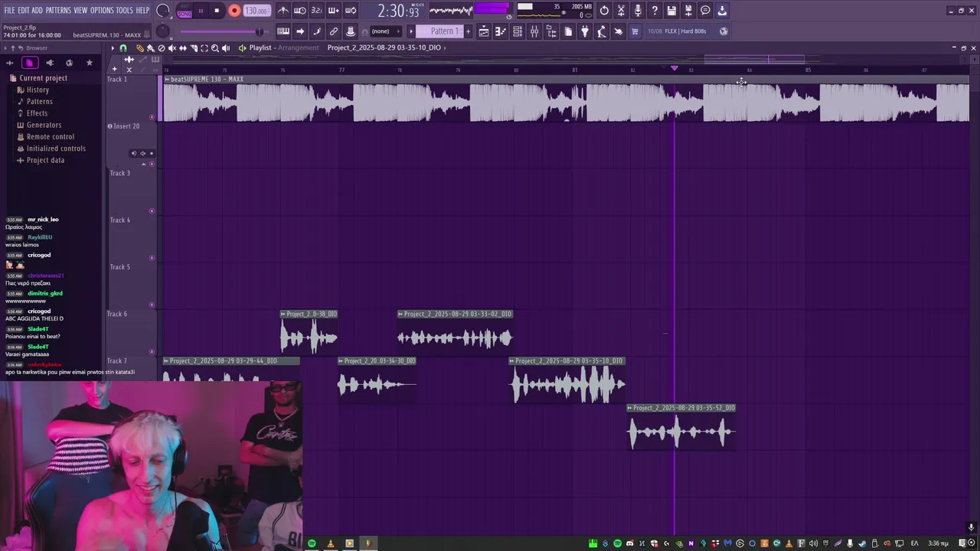The image size is (980, 551).
Task: Select the playlist Zoom magnifier tool
Action: [x=215, y=47]
